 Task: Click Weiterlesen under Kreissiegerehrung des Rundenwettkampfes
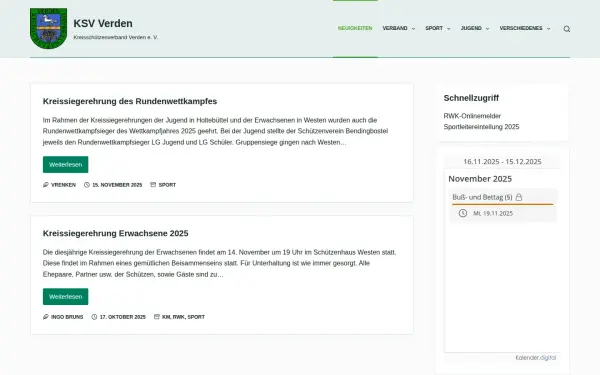(x=65, y=165)
